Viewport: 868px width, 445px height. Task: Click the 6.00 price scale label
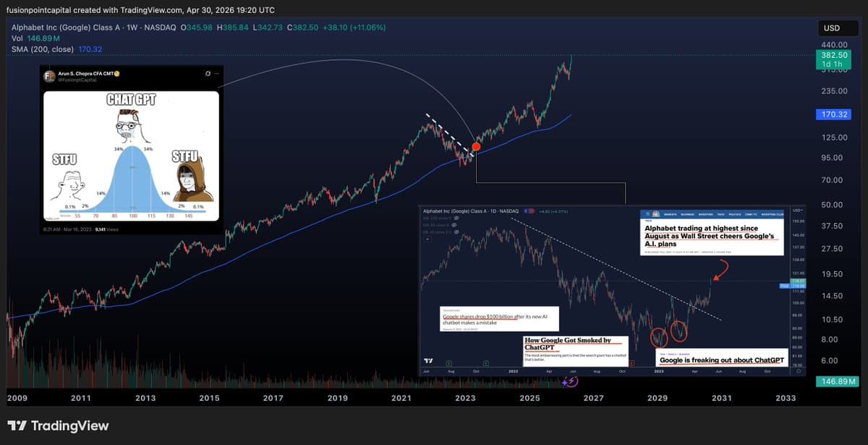(x=829, y=360)
